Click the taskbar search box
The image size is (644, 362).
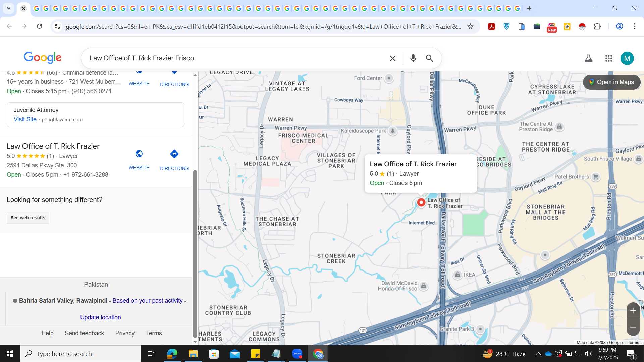[80, 354]
